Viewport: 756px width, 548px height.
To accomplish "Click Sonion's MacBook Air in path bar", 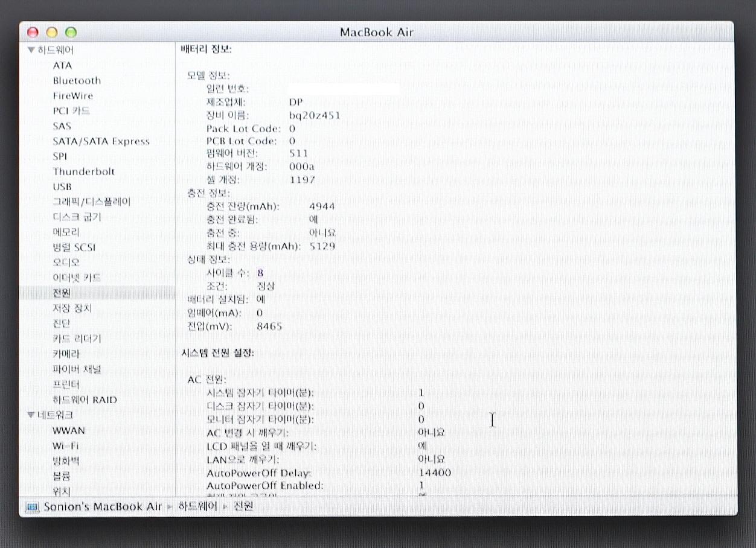I will click(x=103, y=506).
